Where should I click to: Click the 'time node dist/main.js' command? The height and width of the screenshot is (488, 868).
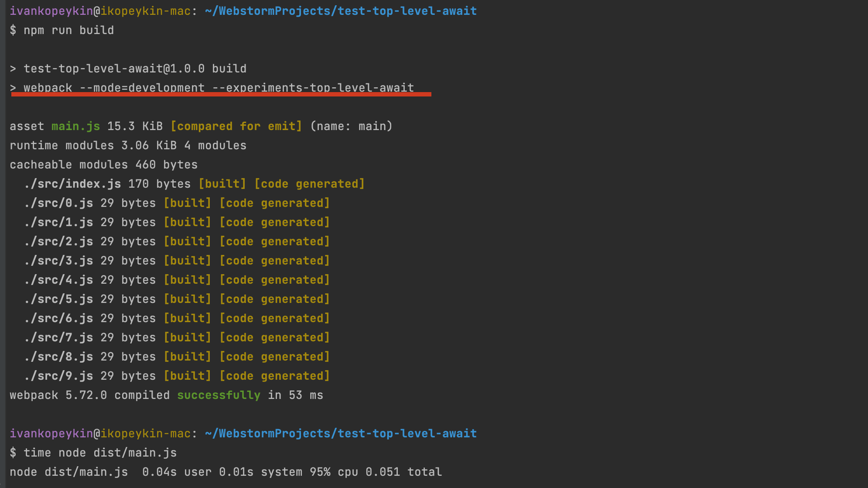pyautogui.click(x=100, y=453)
